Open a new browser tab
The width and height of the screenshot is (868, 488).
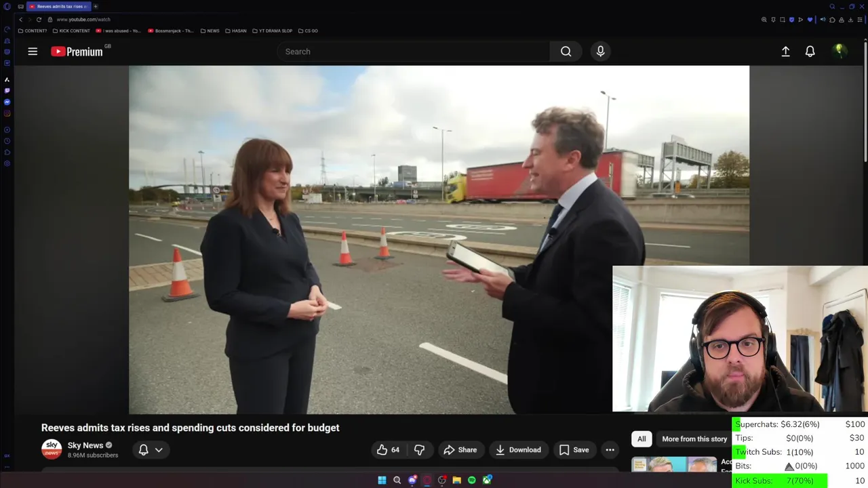(x=96, y=6)
